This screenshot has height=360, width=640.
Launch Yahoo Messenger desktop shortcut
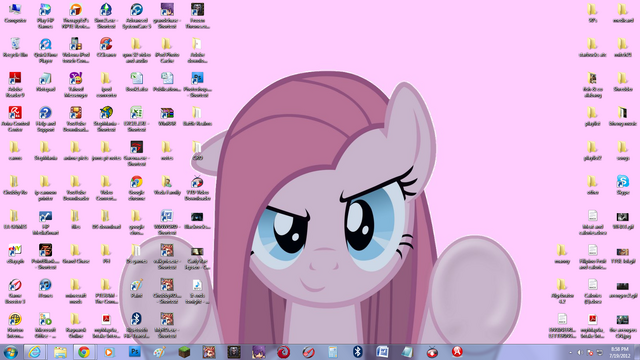click(76, 84)
